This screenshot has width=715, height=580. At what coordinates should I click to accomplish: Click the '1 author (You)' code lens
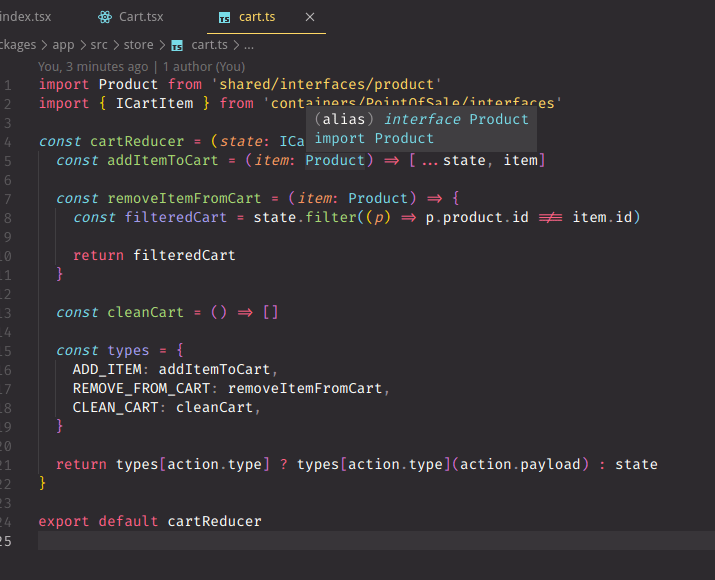pos(204,67)
